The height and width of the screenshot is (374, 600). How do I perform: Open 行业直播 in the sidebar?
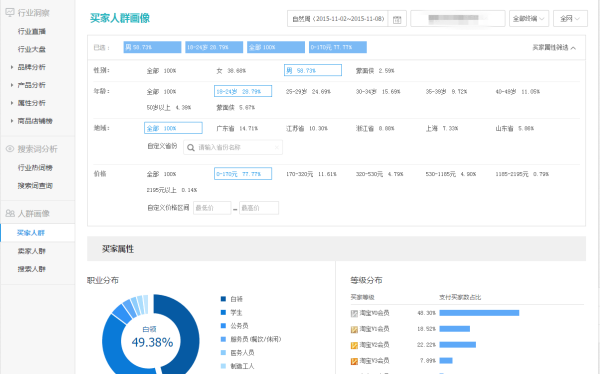(x=31, y=31)
